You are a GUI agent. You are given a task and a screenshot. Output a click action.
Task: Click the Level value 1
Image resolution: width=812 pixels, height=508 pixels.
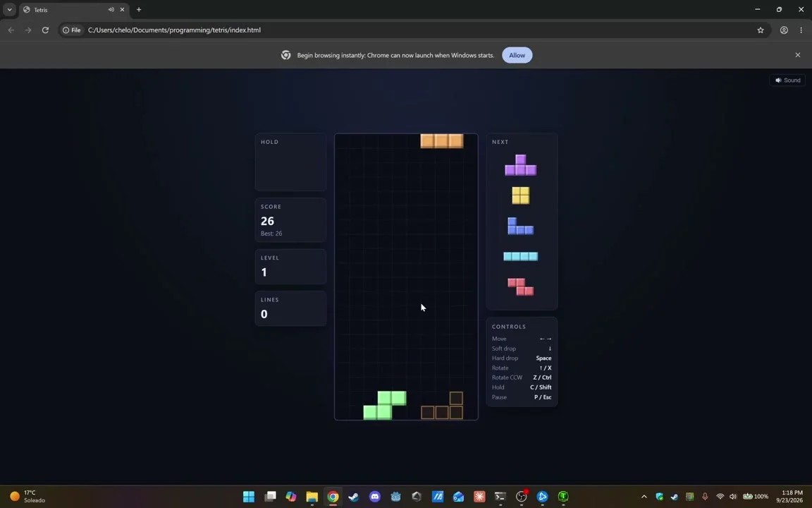tap(264, 272)
